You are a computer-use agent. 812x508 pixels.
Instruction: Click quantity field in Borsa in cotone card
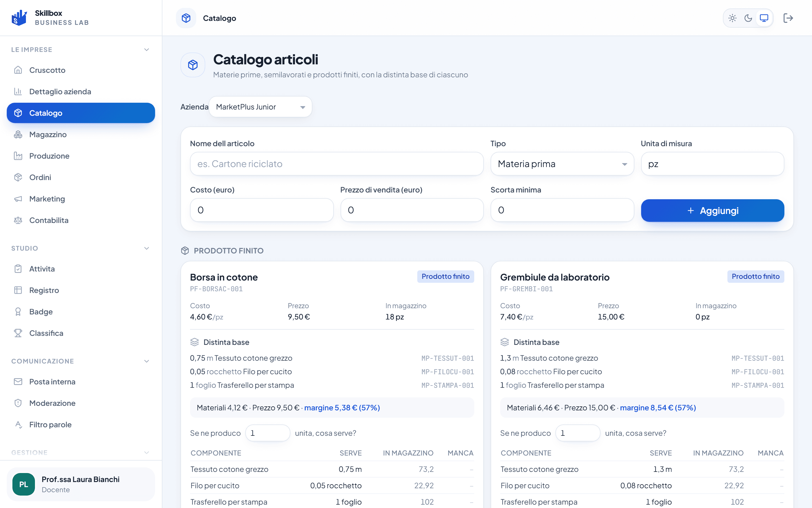[x=268, y=433]
